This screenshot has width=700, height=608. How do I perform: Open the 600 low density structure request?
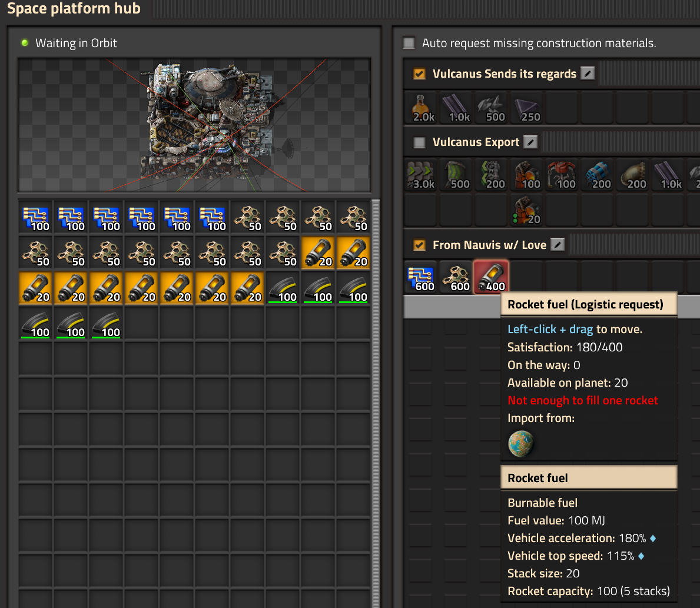point(456,277)
